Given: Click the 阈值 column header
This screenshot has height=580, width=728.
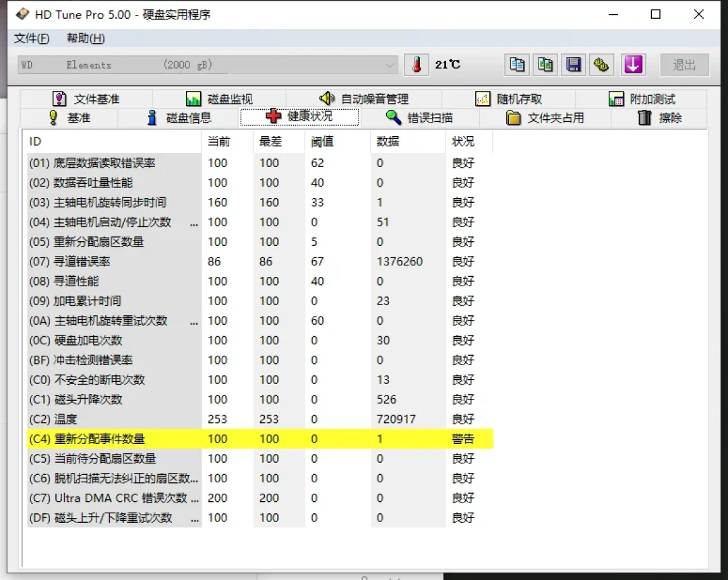Looking at the screenshot, I should point(338,141).
